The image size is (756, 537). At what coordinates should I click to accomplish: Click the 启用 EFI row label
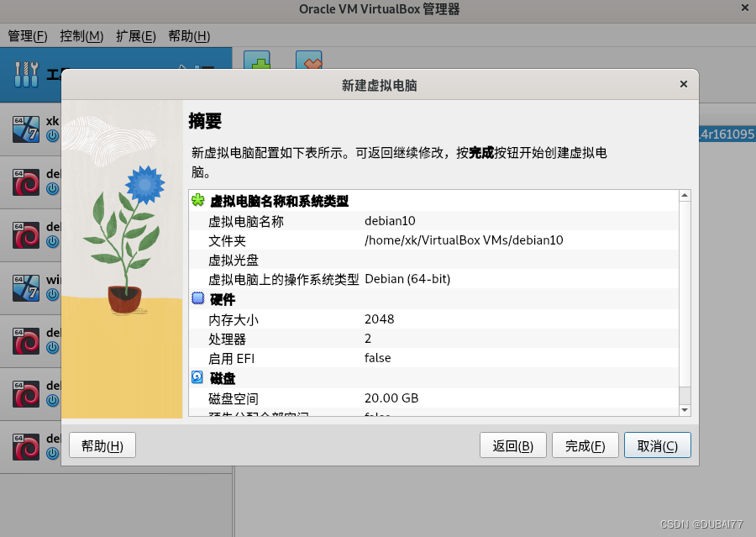coord(232,359)
